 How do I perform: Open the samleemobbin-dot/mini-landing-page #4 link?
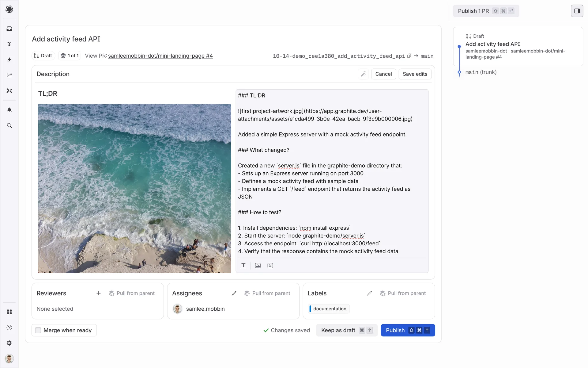(x=160, y=56)
